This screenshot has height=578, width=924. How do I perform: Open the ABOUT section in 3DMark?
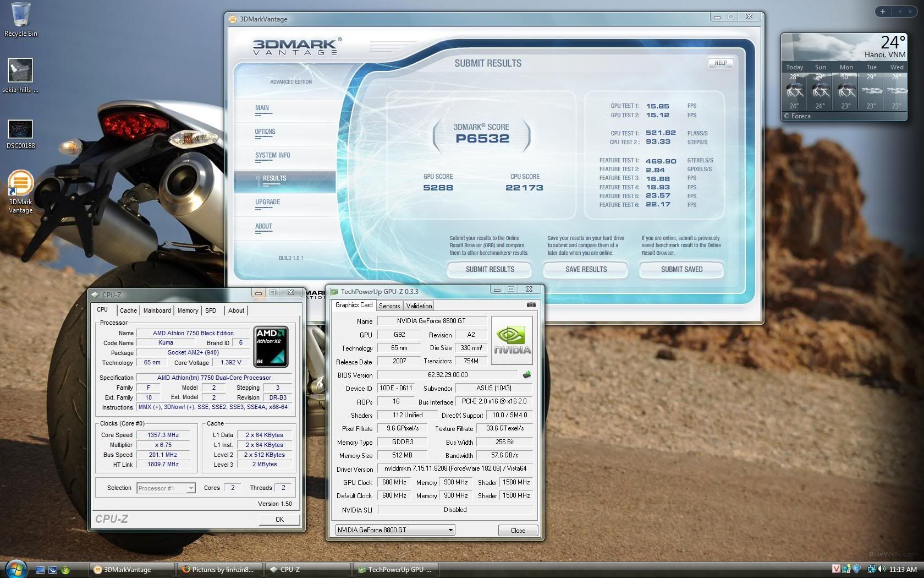pyautogui.click(x=263, y=227)
